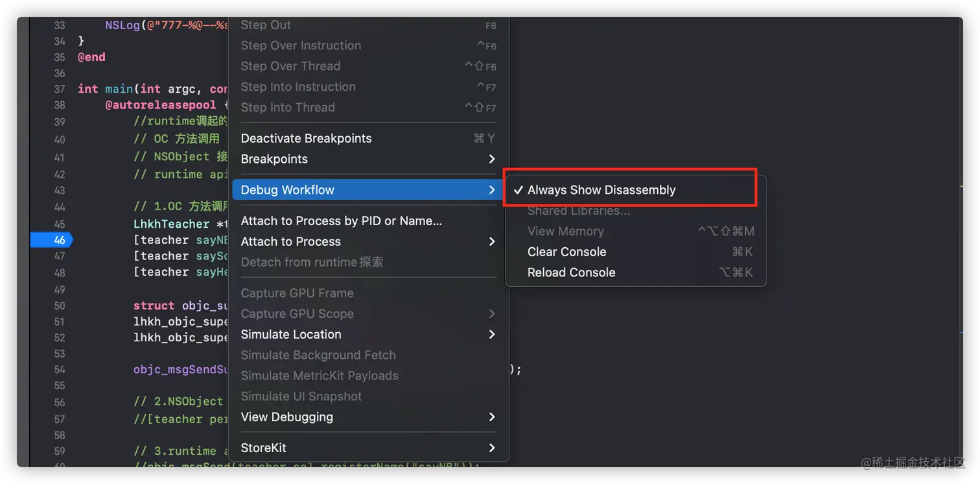Click line number 50 in gutter
The image size is (980, 484).
pyautogui.click(x=60, y=306)
